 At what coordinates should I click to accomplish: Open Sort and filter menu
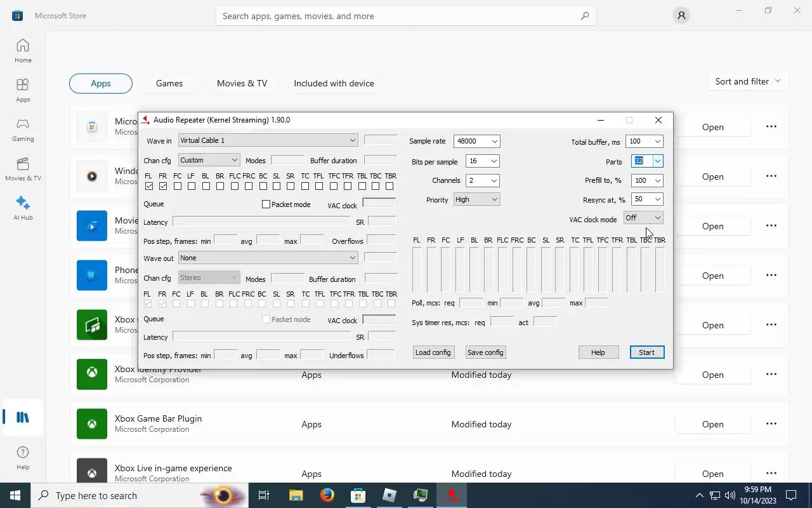click(x=747, y=81)
